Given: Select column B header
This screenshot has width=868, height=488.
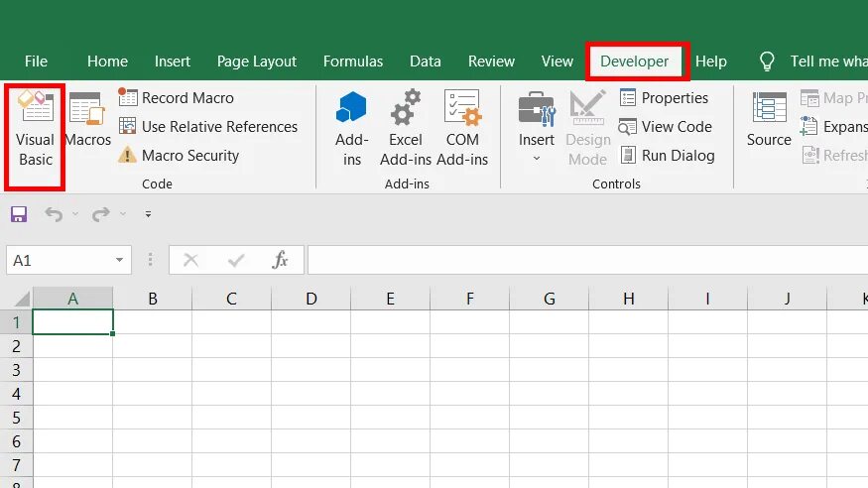Looking at the screenshot, I should point(153,299).
